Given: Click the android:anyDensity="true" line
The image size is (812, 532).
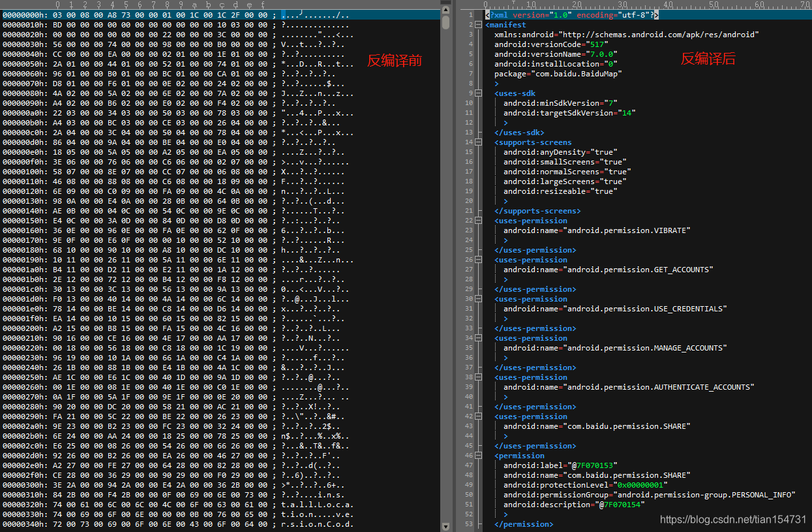Looking at the screenshot, I should point(560,152).
